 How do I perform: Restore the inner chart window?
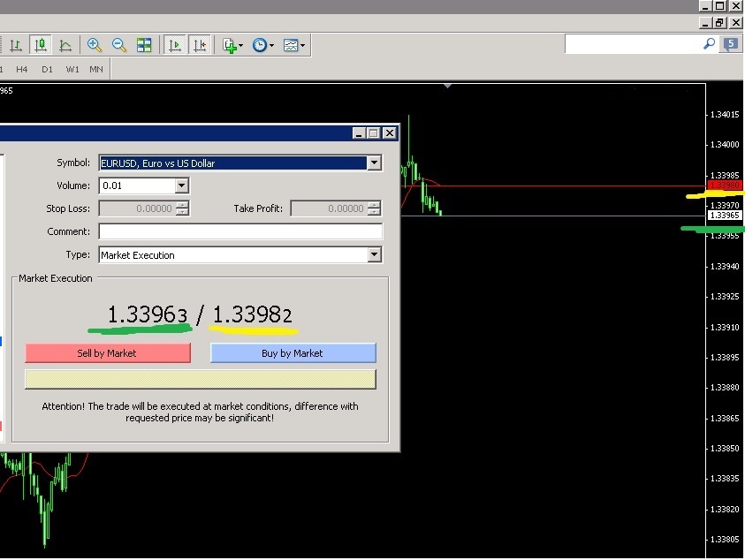(x=720, y=22)
